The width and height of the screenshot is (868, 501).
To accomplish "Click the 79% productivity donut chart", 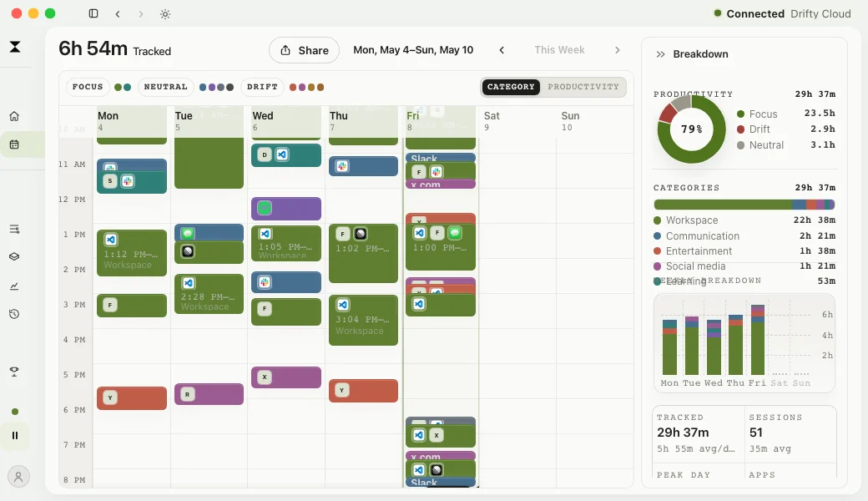I will click(691, 129).
